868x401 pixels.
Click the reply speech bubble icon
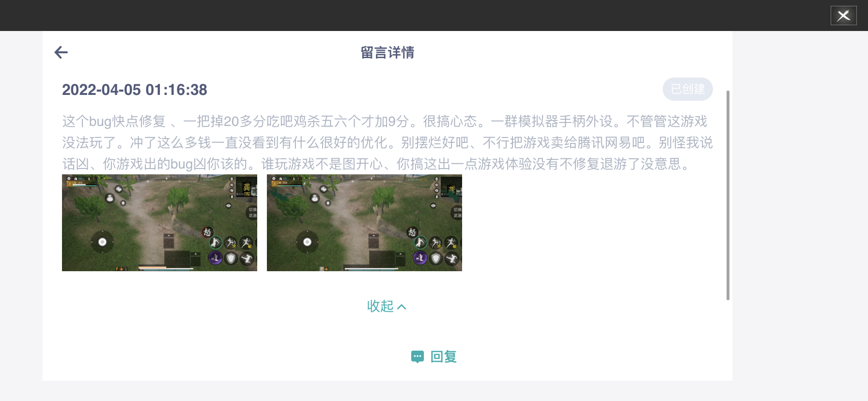418,357
